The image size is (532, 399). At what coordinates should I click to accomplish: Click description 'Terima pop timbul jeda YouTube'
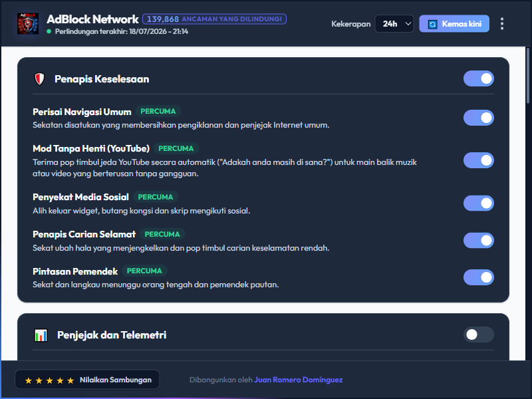coord(225,168)
